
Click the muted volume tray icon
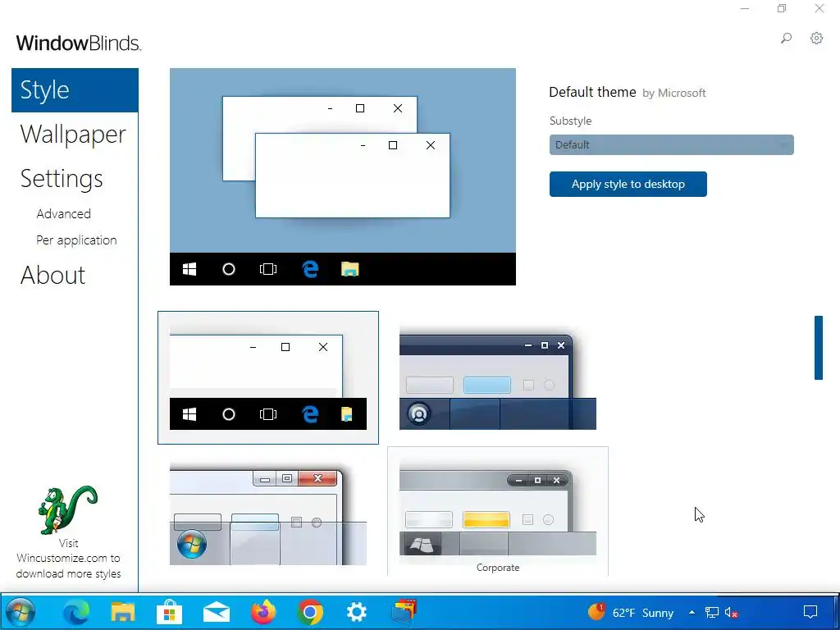731,612
